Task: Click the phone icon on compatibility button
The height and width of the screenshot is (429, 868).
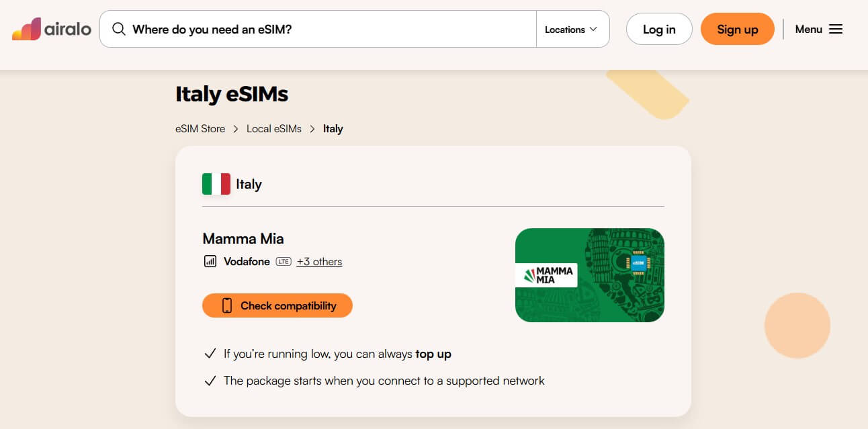Action: pyautogui.click(x=227, y=305)
